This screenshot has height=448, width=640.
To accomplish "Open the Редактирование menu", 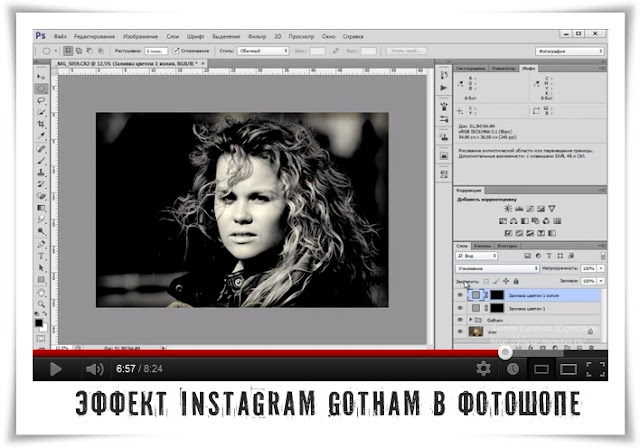I will pos(94,36).
